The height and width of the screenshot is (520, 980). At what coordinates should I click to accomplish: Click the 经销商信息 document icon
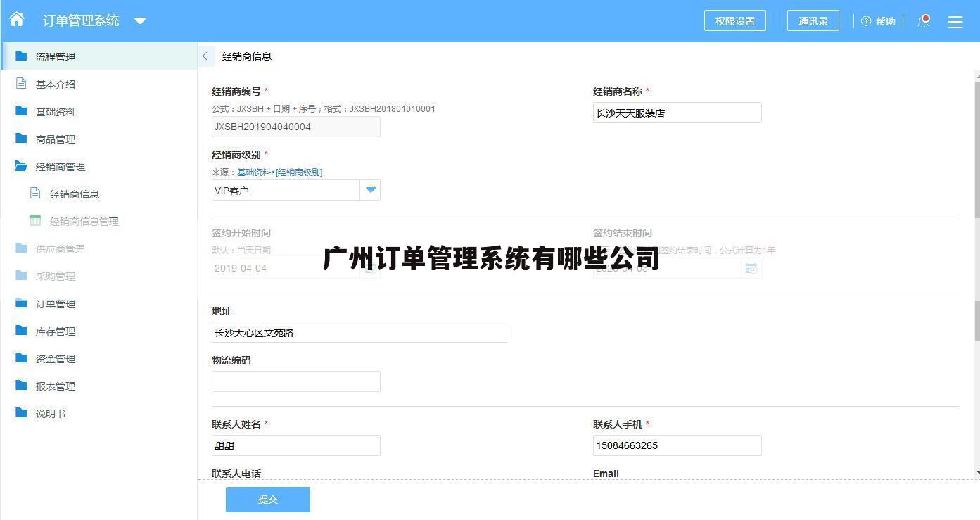coord(35,193)
